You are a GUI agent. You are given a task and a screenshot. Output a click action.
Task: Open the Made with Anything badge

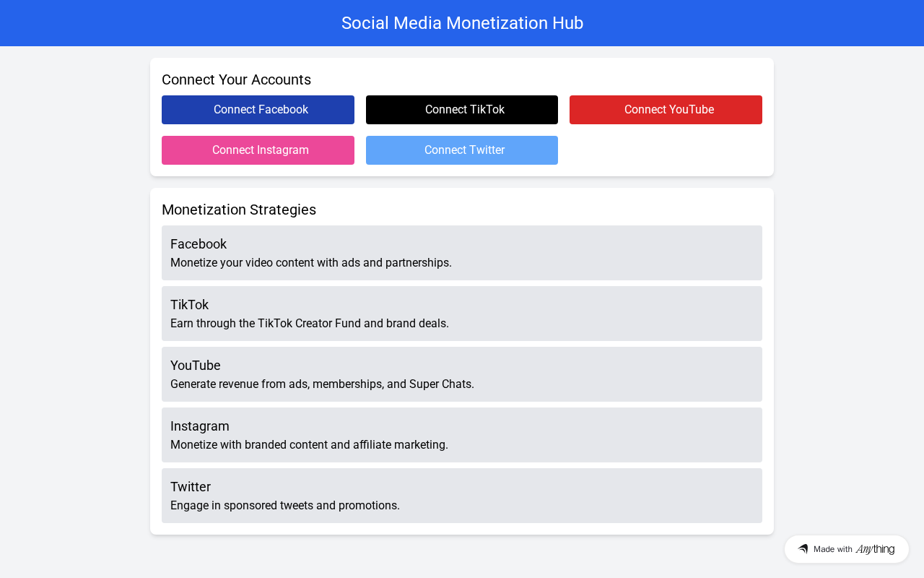coord(847,549)
